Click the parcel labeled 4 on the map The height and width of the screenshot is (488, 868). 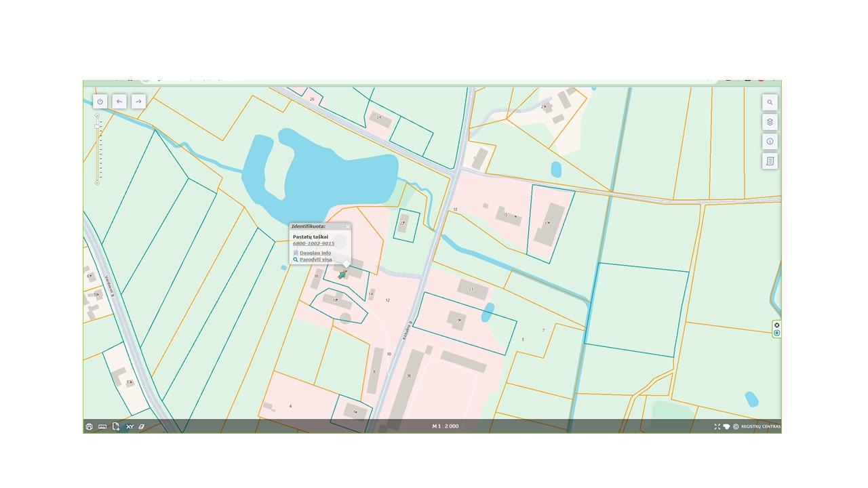point(290,406)
